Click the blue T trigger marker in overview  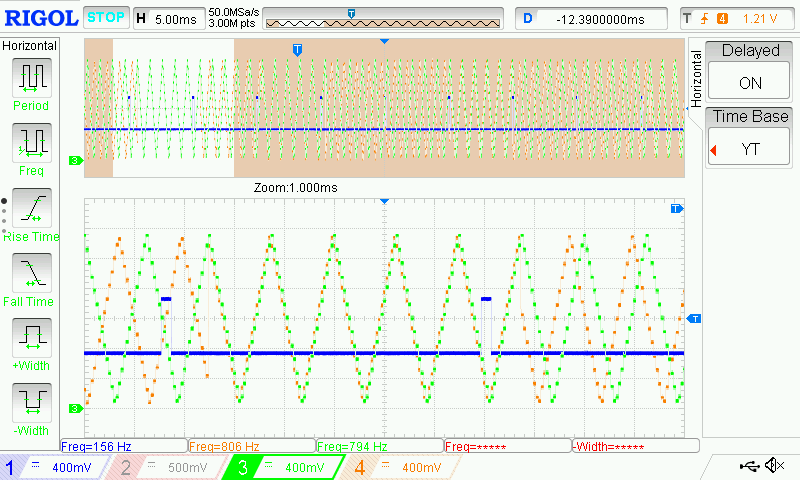pyautogui.click(x=297, y=49)
